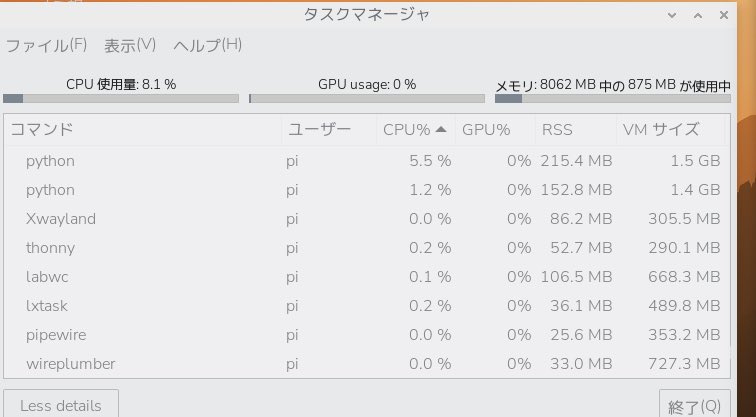Select the labwc process row
The width and height of the screenshot is (756, 417).
pyautogui.click(x=366, y=277)
